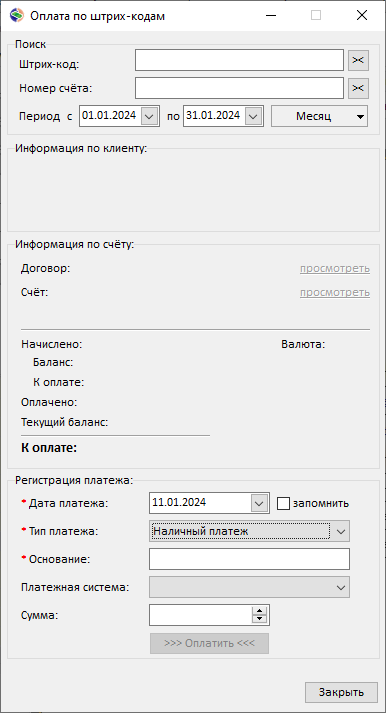Click the просмотреть link for Договор

coord(335,268)
